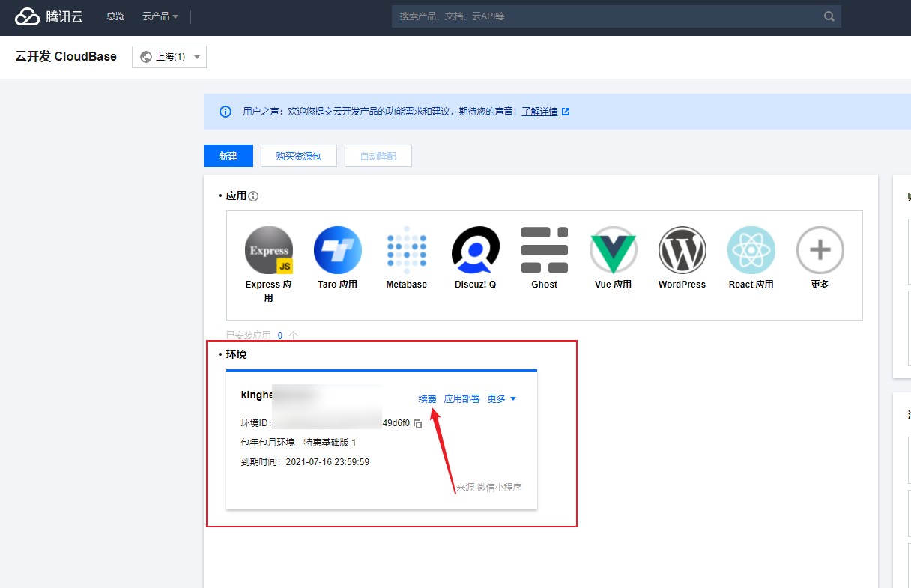The image size is (911, 588).
Task: Copy the environment ID with copy icon
Action: [418, 424]
